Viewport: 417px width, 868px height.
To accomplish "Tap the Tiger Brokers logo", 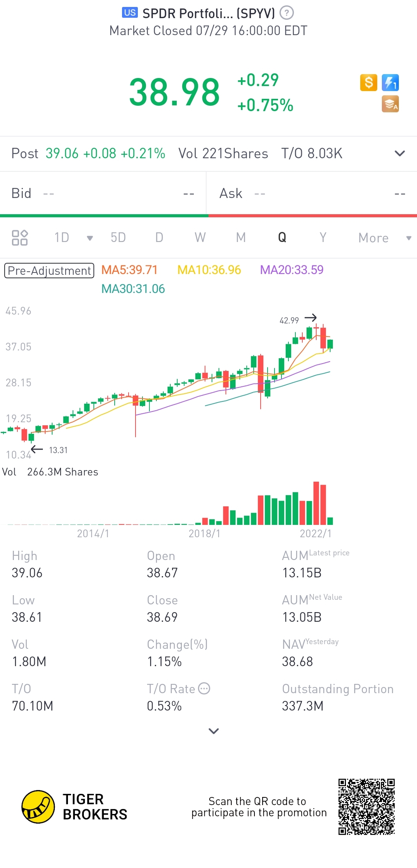I will coord(74,807).
